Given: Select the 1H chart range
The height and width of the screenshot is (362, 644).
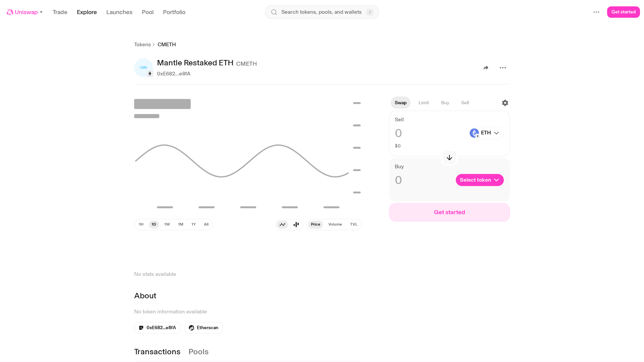Looking at the screenshot, I should (141, 225).
